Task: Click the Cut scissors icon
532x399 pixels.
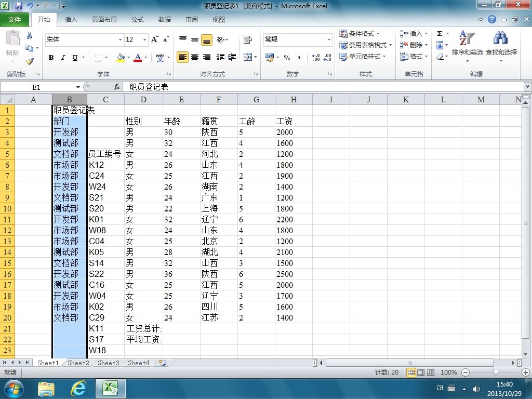Action: coord(30,35)
